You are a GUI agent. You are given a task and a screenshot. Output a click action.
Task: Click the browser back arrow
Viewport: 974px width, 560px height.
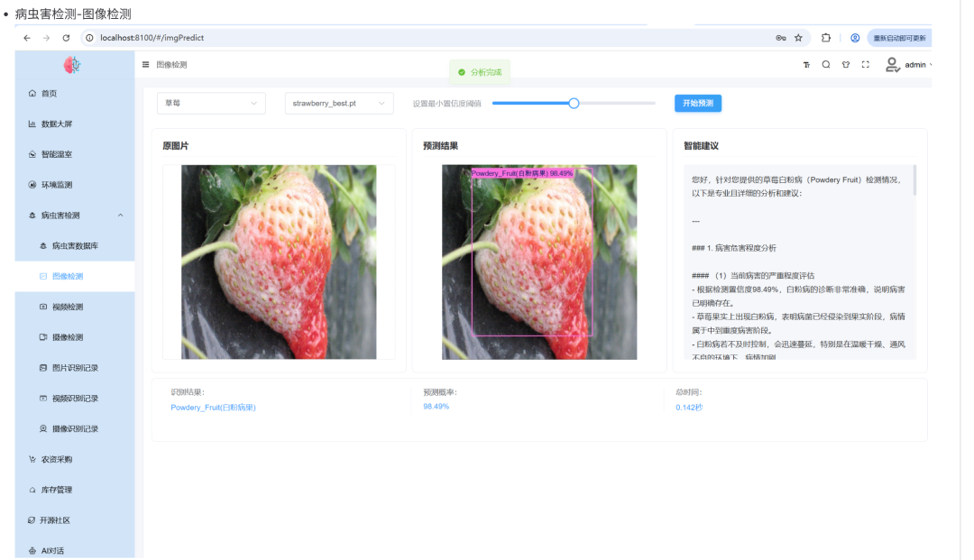click(27, 38)
